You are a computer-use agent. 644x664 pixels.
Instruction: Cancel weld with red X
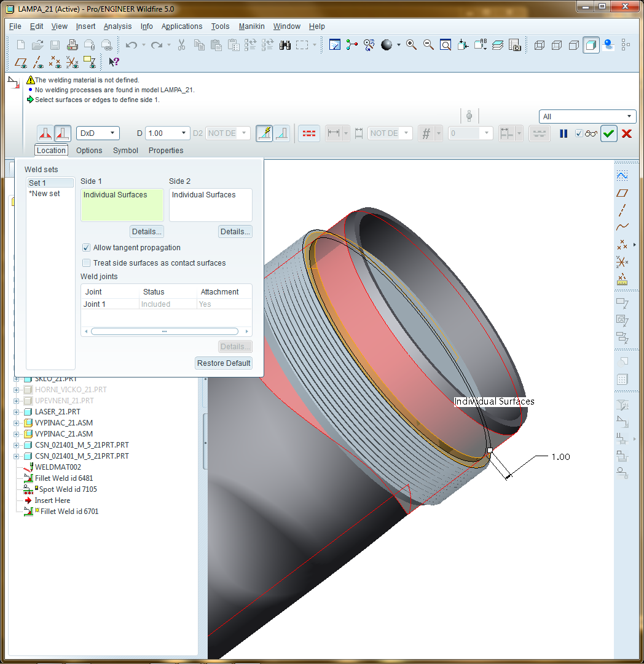pyautogui.click(x=627, y=133)
